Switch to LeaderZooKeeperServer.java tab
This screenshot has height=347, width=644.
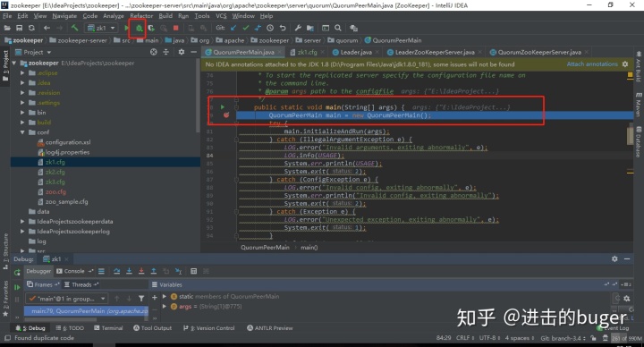click(x=435, y=52)
